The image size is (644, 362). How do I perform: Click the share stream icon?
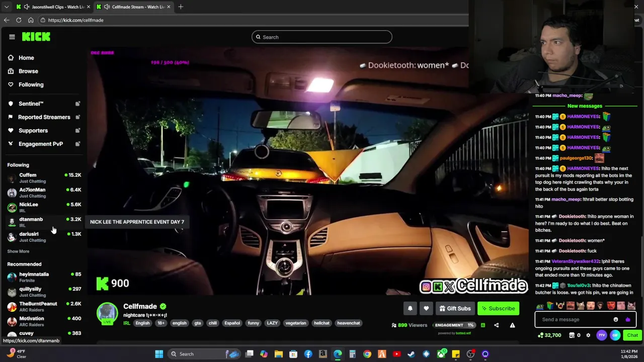pyautogui.click(x=496, y=325)
